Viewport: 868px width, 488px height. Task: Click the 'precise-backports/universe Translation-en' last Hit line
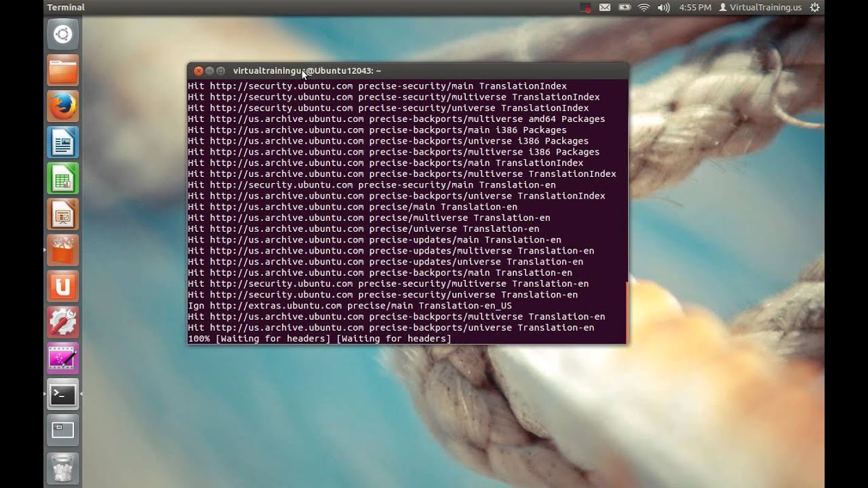[x=391, y=327]
